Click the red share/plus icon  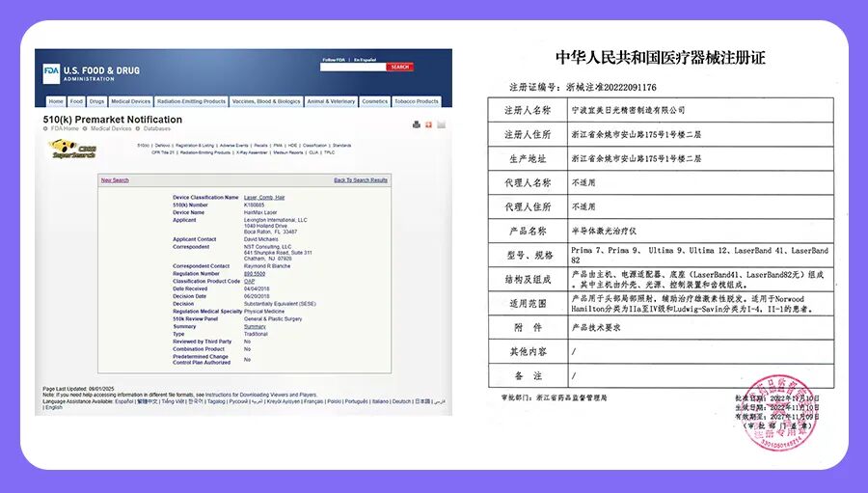click(x=428, y=124)
